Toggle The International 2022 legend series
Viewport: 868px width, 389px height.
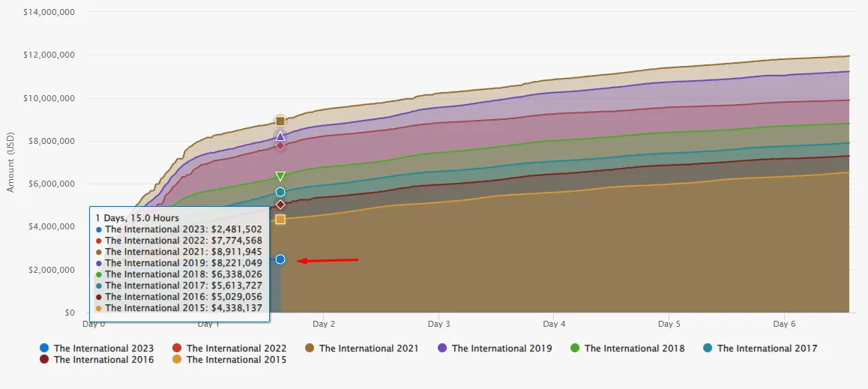click(x=229, y=348)
